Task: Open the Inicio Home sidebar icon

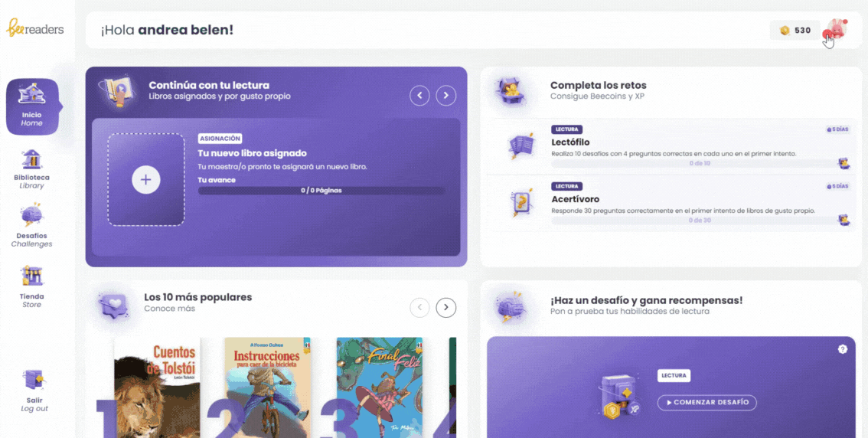Action: [x=32, y=107]
